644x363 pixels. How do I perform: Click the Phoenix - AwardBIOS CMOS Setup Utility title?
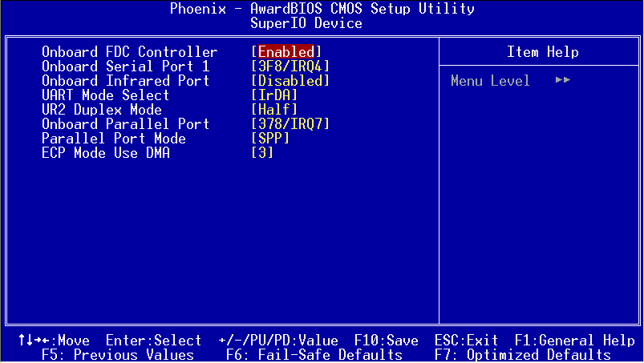coord(322,9)
